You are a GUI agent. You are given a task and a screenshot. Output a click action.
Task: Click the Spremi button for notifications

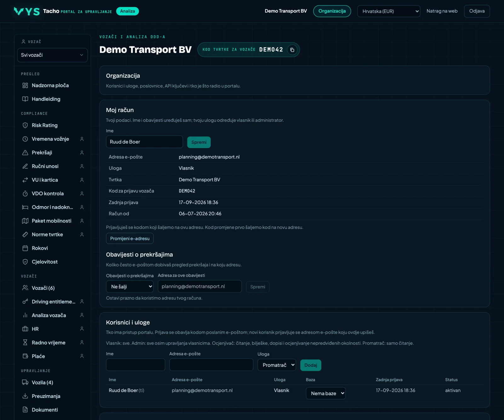click(258, 287)
